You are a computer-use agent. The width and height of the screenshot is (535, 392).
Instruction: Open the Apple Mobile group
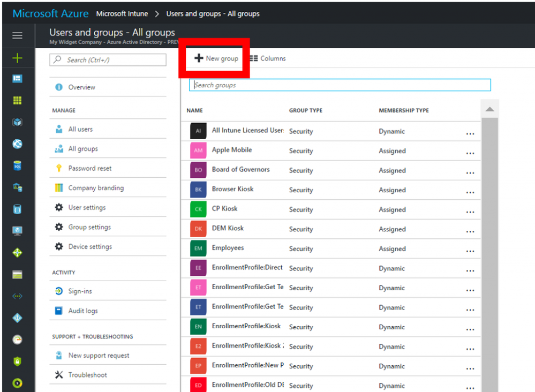tap(330, 150)
